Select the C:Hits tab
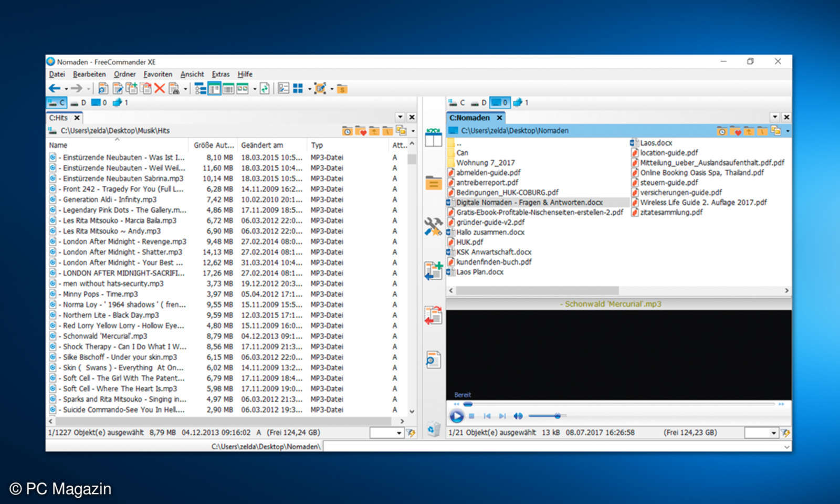 coord(58,118)
